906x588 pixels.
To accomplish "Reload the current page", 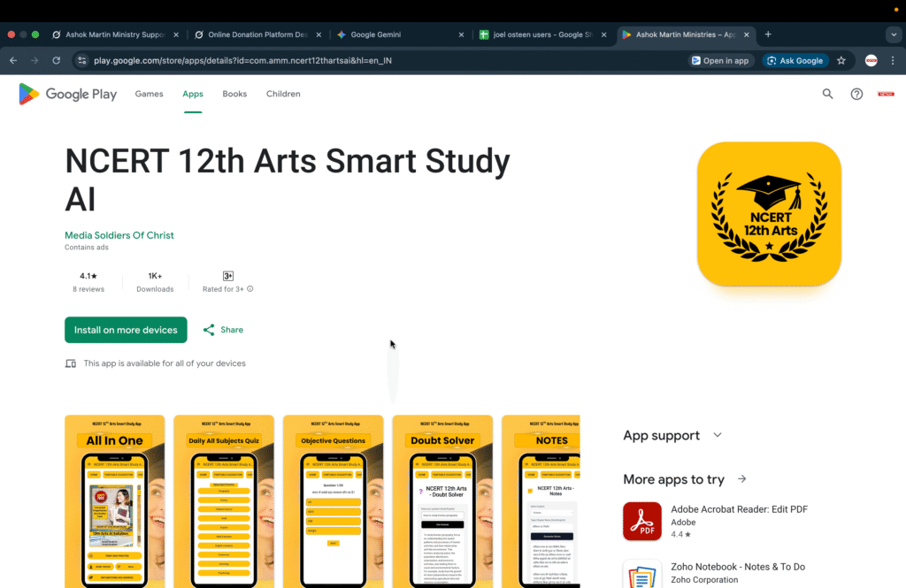I will tap(56, 60).
